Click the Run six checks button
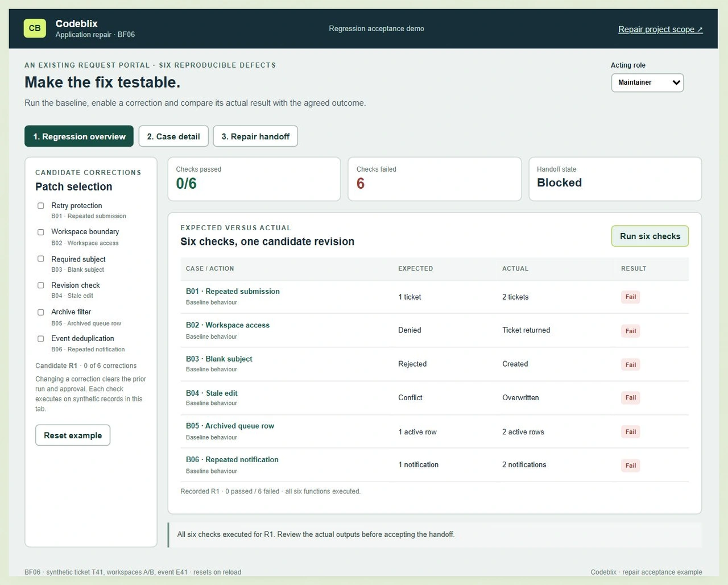The height and width of the screenshot is (585, 728). click(650, 236)
